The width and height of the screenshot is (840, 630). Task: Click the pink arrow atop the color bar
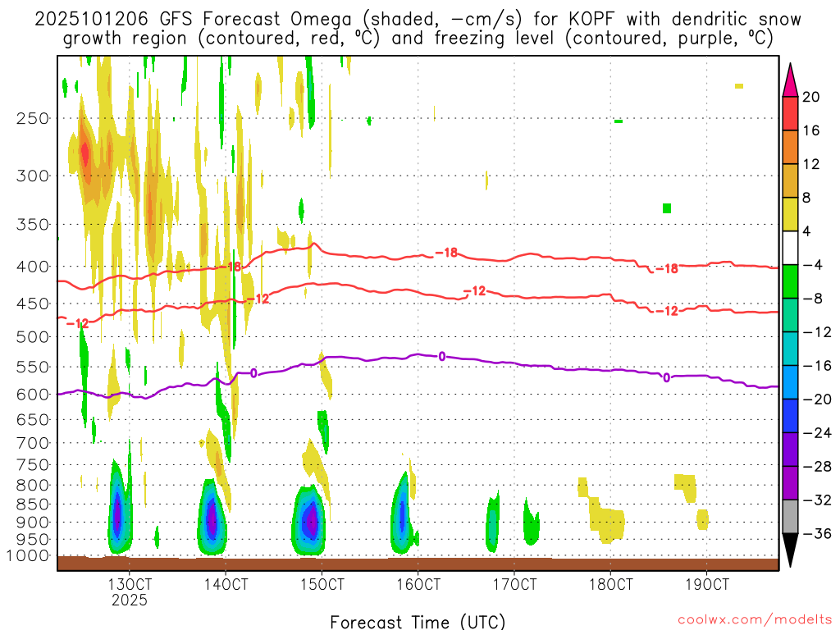(x=791, y=79)
